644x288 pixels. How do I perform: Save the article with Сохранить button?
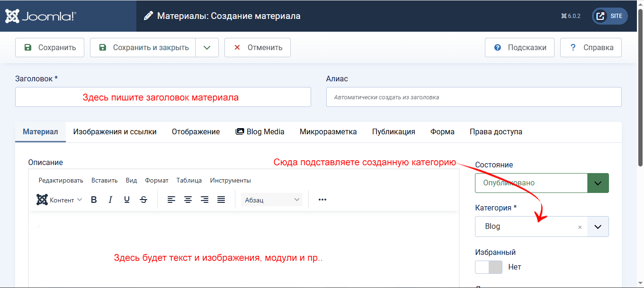click(50, 47)
